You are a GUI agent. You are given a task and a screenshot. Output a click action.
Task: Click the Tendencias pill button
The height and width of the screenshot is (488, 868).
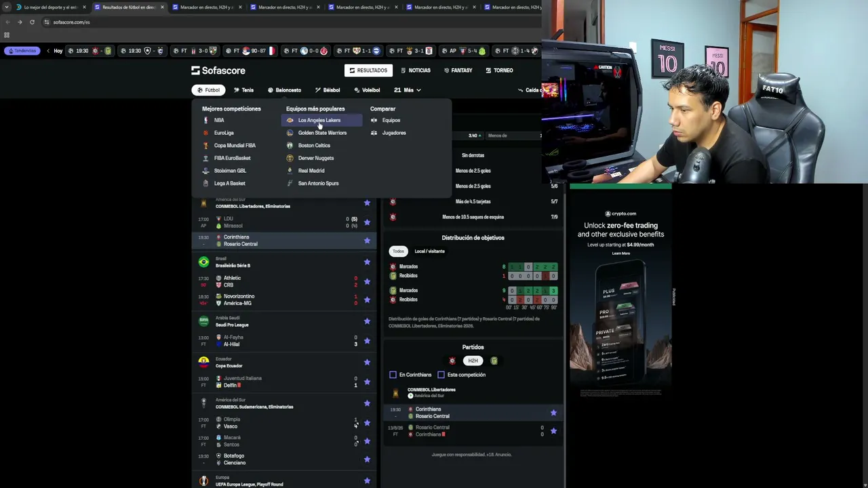pos(22,51)
